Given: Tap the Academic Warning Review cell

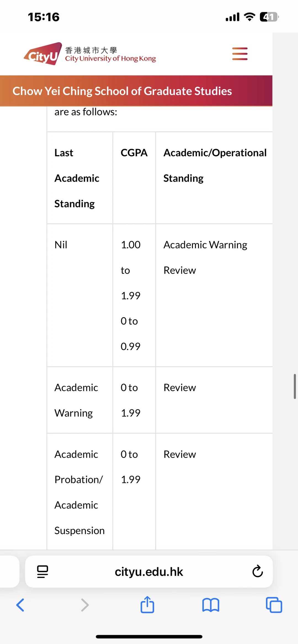Looking at the screenshot, I should pyautogui.click(x=214, y=295).
